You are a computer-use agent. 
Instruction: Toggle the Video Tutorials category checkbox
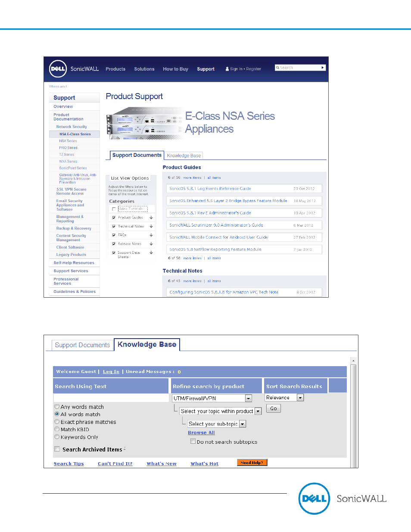coord(114,209)
